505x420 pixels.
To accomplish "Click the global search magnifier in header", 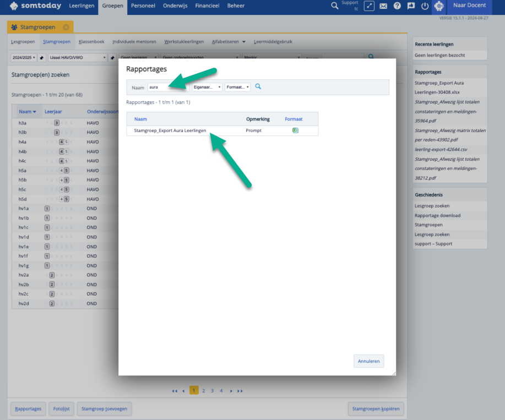I will (335, 6).
